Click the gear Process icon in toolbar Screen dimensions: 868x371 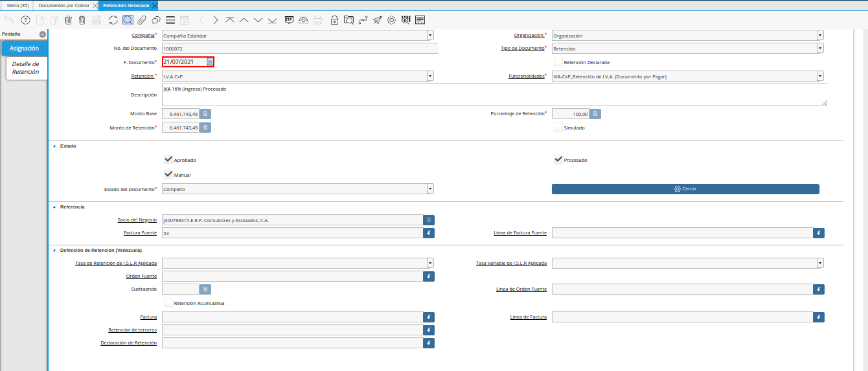[391, 20]
